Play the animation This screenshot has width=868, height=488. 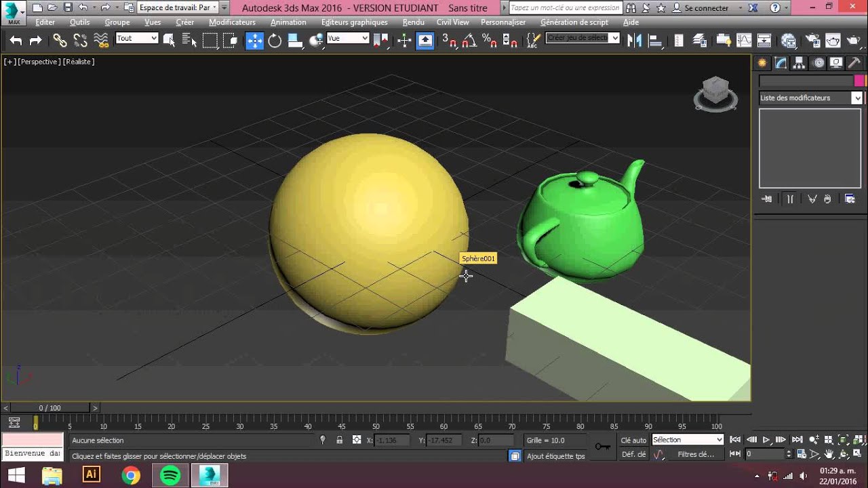click(x=766, y=440)
